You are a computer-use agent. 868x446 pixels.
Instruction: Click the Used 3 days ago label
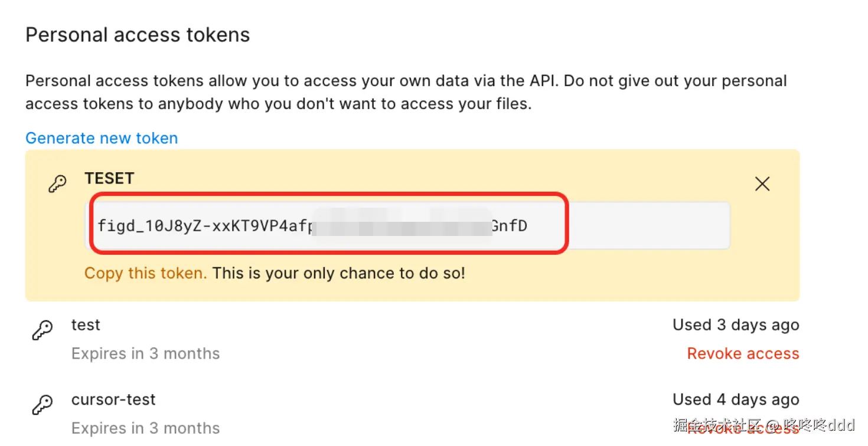pos(736,325)
